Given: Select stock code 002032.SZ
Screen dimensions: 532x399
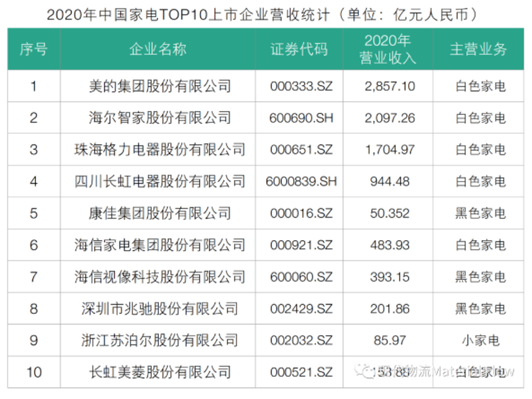Looking at the screenshot, I should coord(301,340).
